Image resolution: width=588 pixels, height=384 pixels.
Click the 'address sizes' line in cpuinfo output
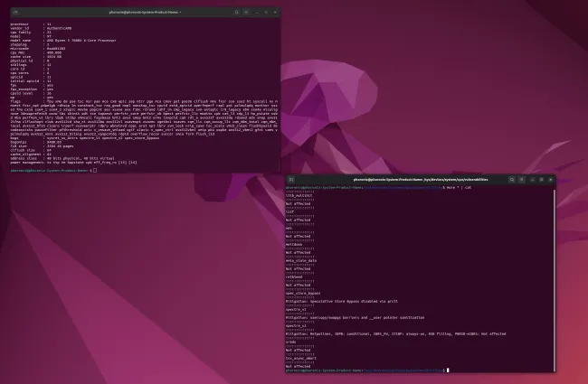pyautogui.click(x=62, y=158)
